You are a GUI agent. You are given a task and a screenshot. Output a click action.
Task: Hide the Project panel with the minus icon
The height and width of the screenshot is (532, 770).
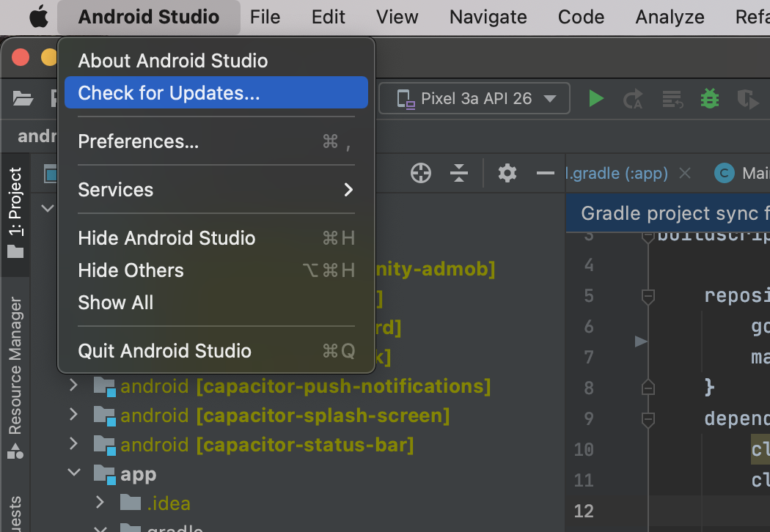click(x=544, y=173)
